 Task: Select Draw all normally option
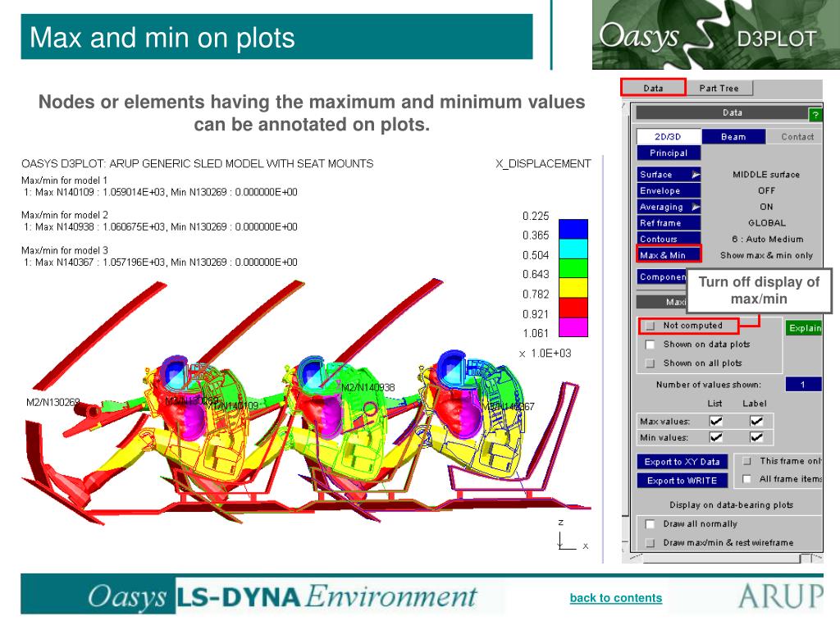pyautogui.click(x=650, y=524)
